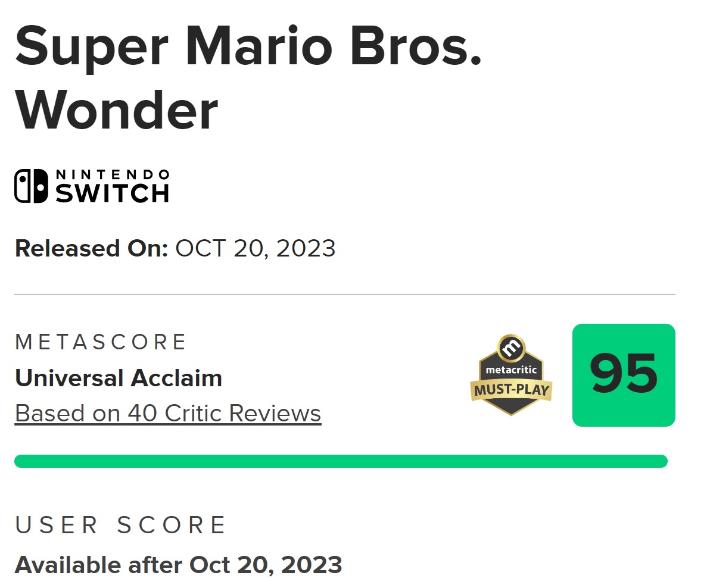Click the OCT 20, 2023 release date
Viewport: 707px width, 588px height.
tap(255, 249)
